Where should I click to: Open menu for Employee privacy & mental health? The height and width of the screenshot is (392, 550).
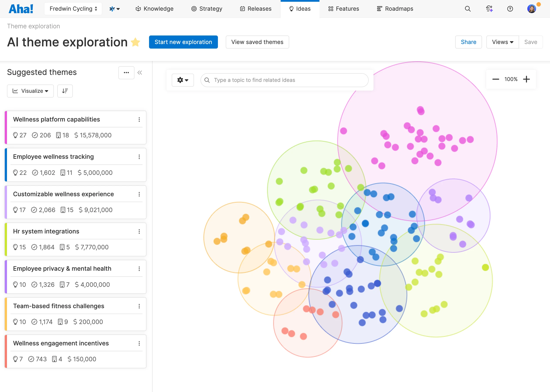coord(139,269)
